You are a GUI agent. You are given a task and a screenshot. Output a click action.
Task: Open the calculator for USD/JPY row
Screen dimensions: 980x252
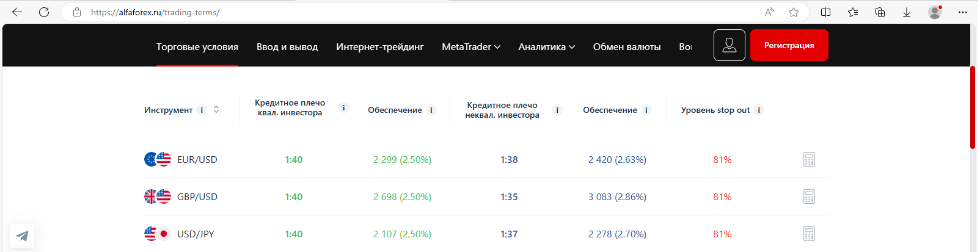809,234
